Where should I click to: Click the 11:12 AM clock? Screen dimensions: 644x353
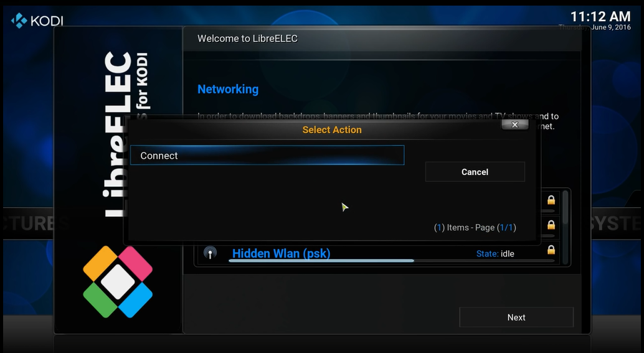click(600, 16)
